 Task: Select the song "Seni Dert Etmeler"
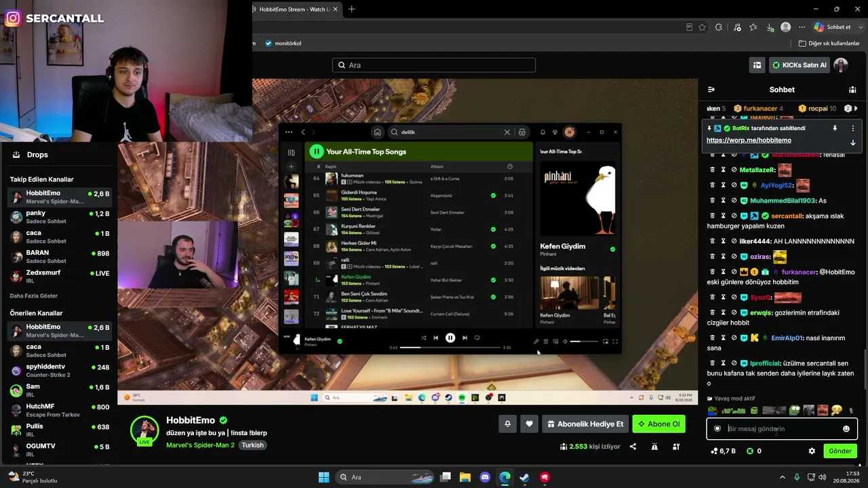(x=361, y=209)
